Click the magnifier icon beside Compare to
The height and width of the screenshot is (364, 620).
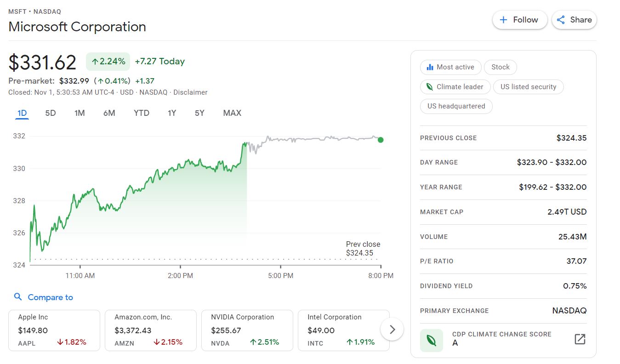(18, 297)
